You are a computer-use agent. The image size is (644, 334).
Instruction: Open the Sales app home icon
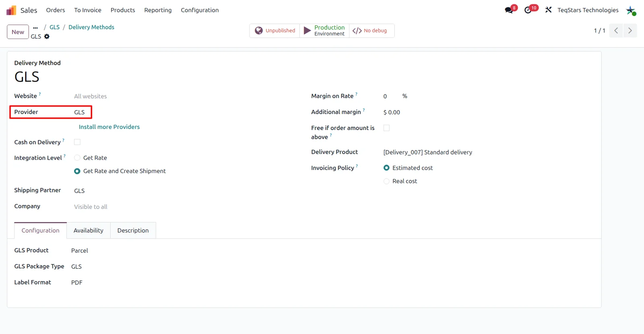click(11, 10)
